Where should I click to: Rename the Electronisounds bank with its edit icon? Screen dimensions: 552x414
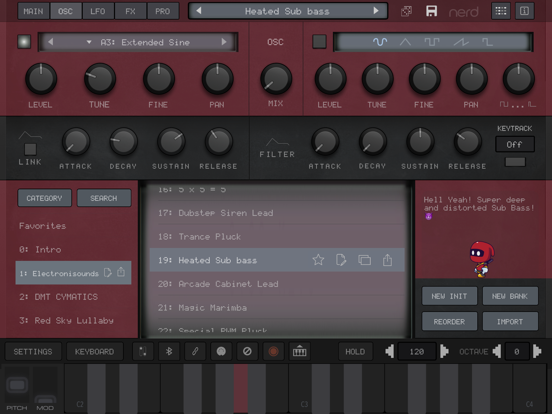click(x=108, y=272)
